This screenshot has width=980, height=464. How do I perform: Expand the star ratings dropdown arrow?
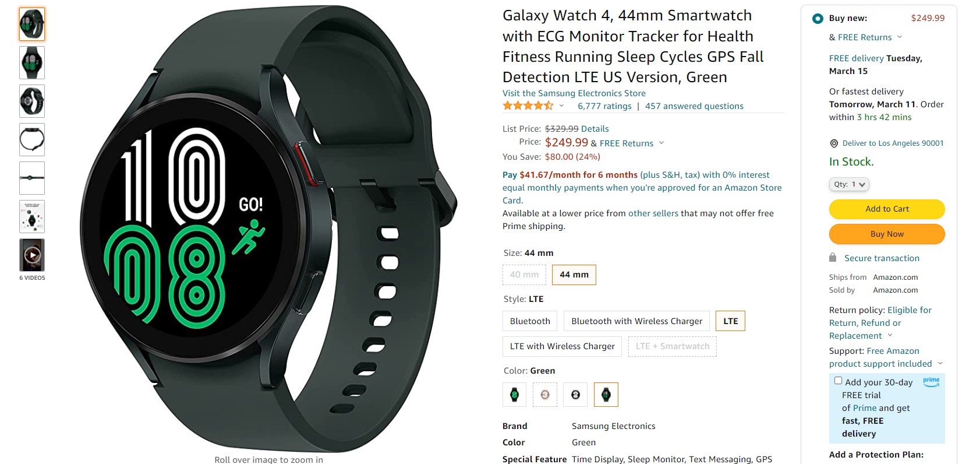562,106
